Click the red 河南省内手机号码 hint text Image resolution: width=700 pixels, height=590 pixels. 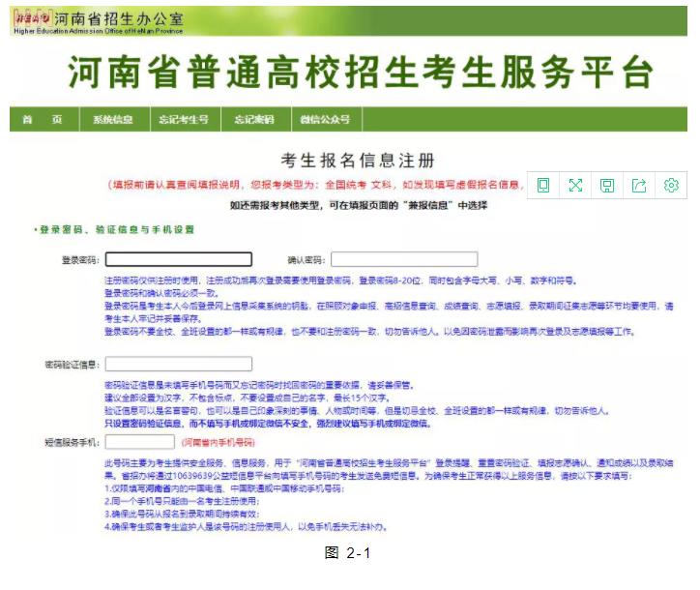[218, 443]
